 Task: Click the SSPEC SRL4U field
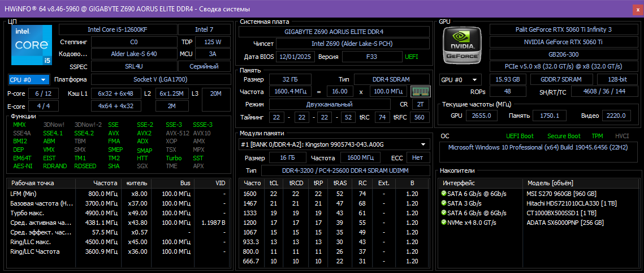click(x=134, y=66)
